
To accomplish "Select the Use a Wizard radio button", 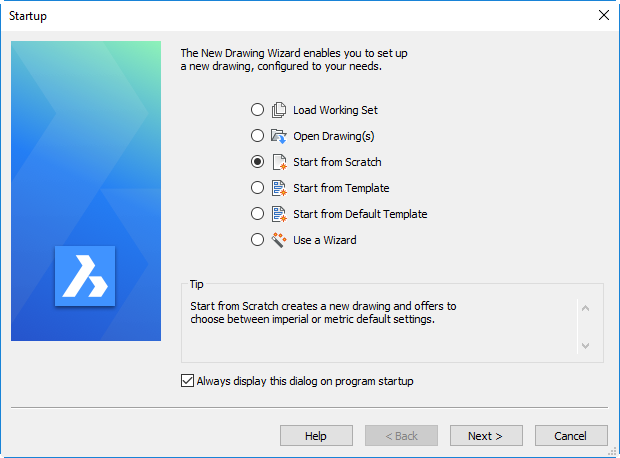I will click(x=257, y=240).
